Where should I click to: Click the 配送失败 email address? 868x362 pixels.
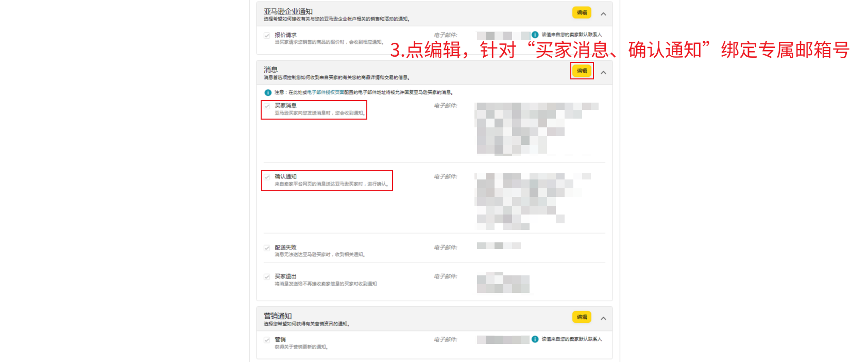(498, 246)
